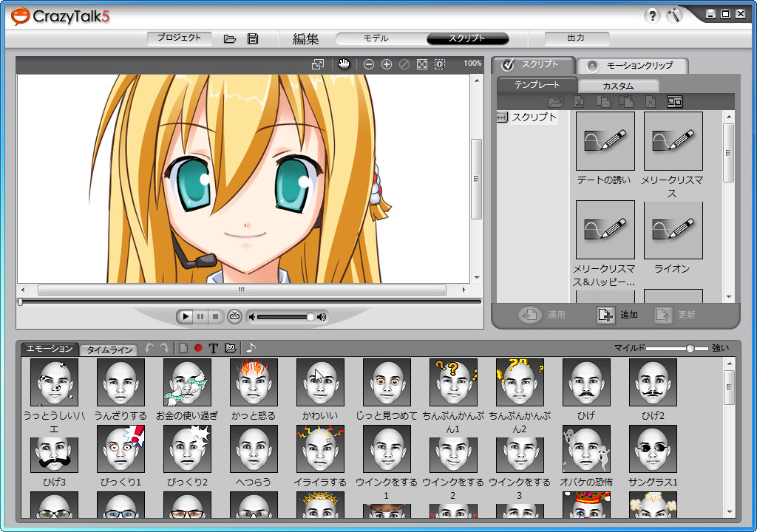Open the スクリプト panel tab
This screenshot has width=757, height=532.
pos(534,65)
